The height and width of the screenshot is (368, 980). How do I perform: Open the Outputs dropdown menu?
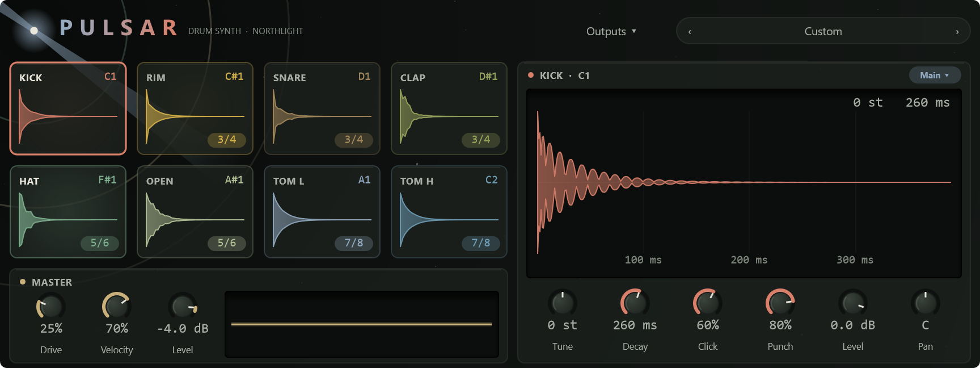[611, 31]
